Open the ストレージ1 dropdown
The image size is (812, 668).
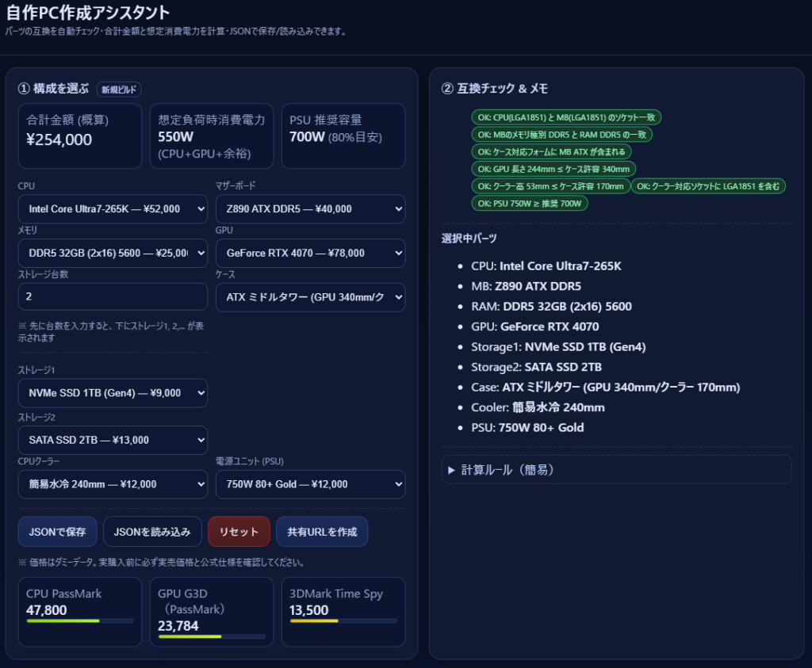pos(113,393)
